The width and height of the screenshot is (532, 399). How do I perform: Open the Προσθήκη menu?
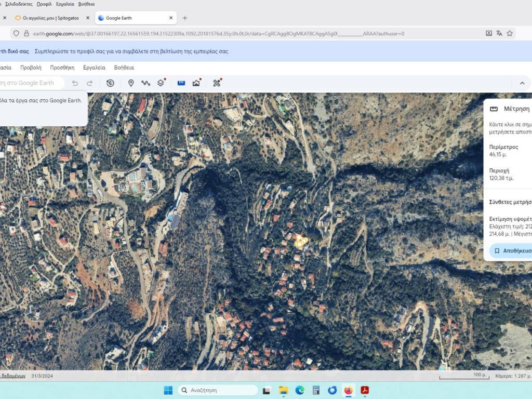62,68
